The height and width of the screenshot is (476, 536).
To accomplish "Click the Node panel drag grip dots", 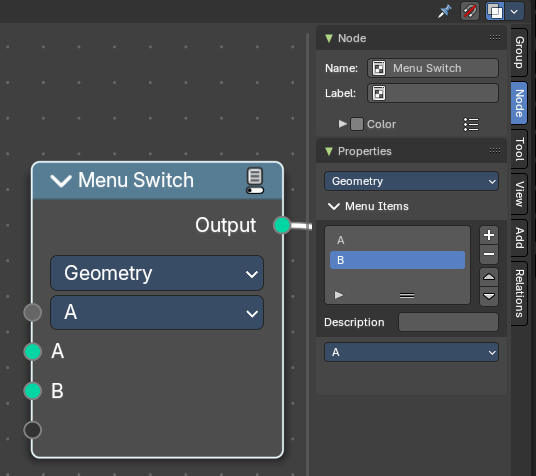I will [495, 37].
